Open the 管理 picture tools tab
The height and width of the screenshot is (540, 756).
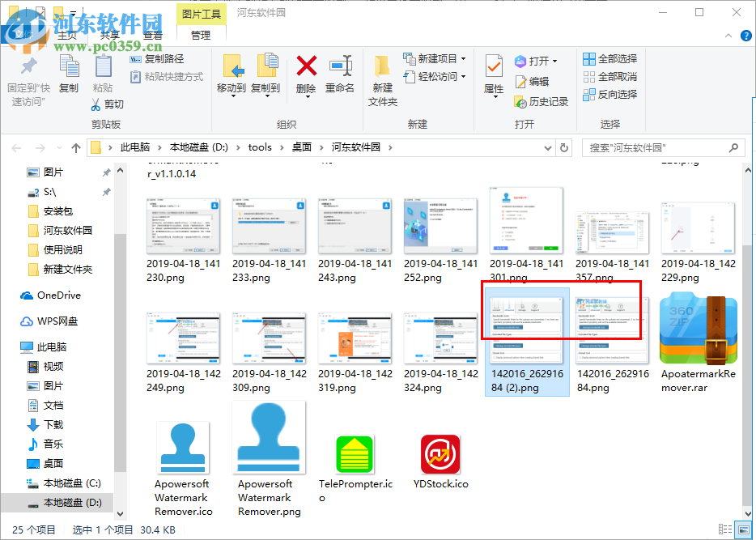pyautogui.click(x=200, y=35)
